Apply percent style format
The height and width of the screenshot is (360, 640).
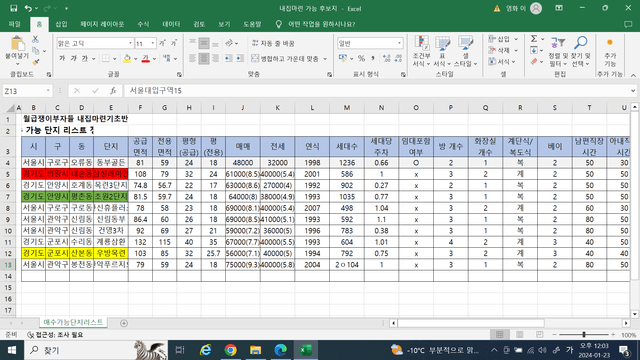point(361,59)
